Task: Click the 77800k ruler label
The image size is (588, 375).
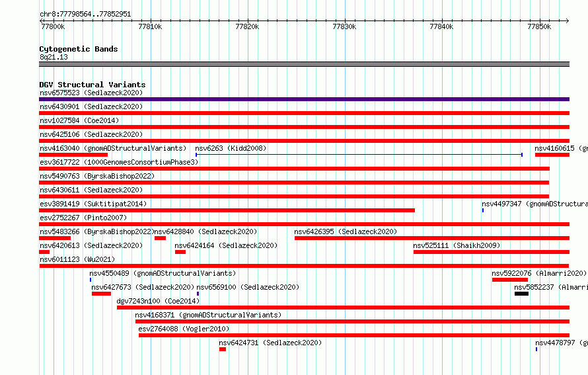Action: point(53,26)
